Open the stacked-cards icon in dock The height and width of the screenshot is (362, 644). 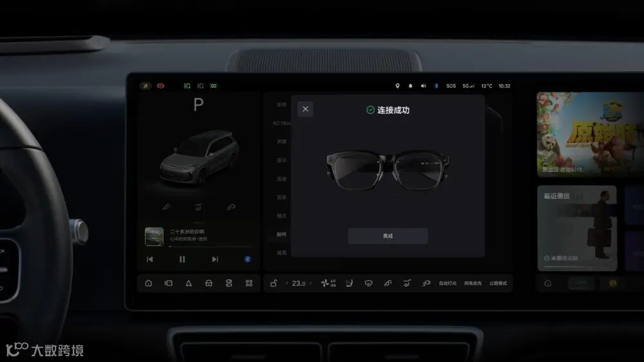tap(229, 283)
